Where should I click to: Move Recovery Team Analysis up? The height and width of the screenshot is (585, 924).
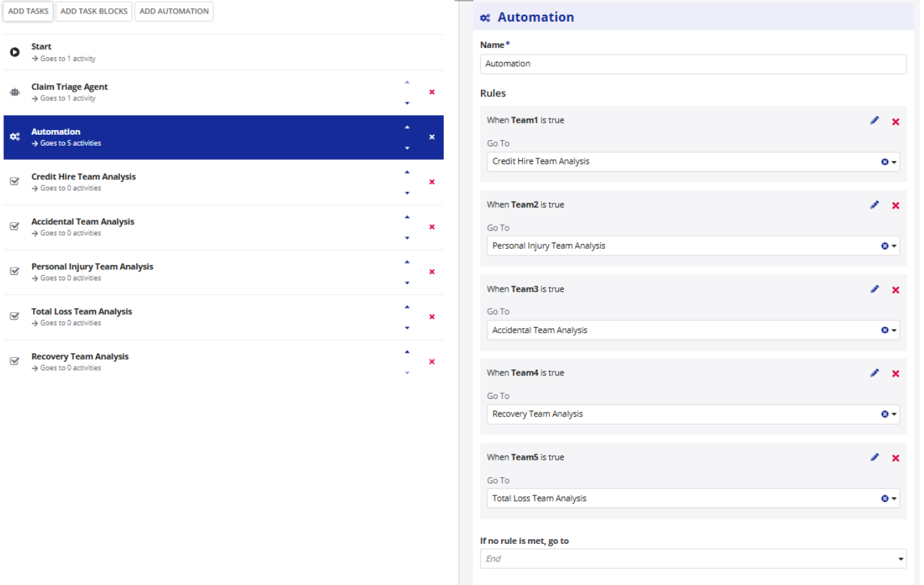407,352
